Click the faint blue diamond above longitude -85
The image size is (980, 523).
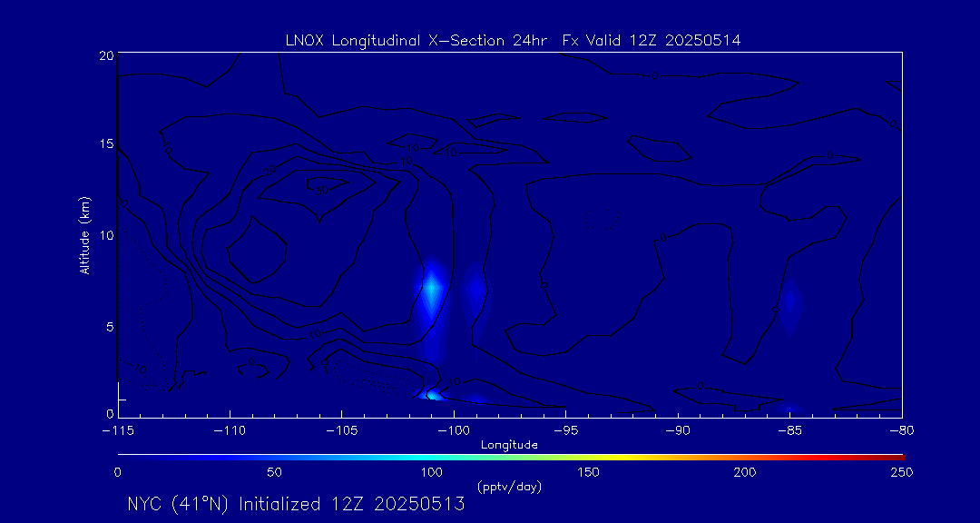[x=790, y=302]
